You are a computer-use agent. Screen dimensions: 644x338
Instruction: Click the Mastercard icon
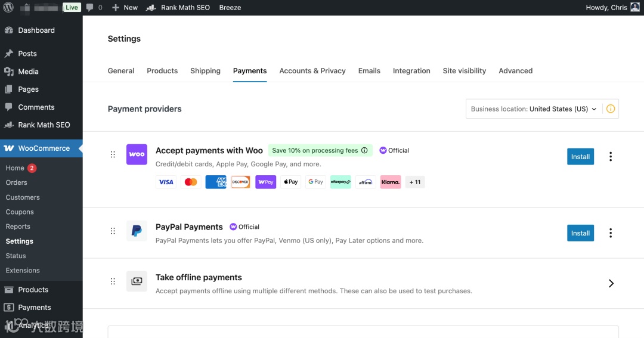[191, 182]
